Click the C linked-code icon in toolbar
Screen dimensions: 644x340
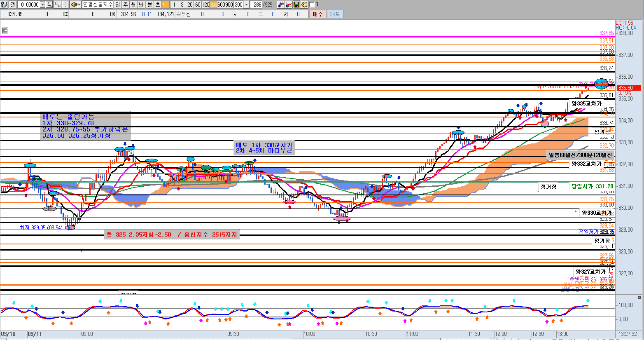(58, 5)
